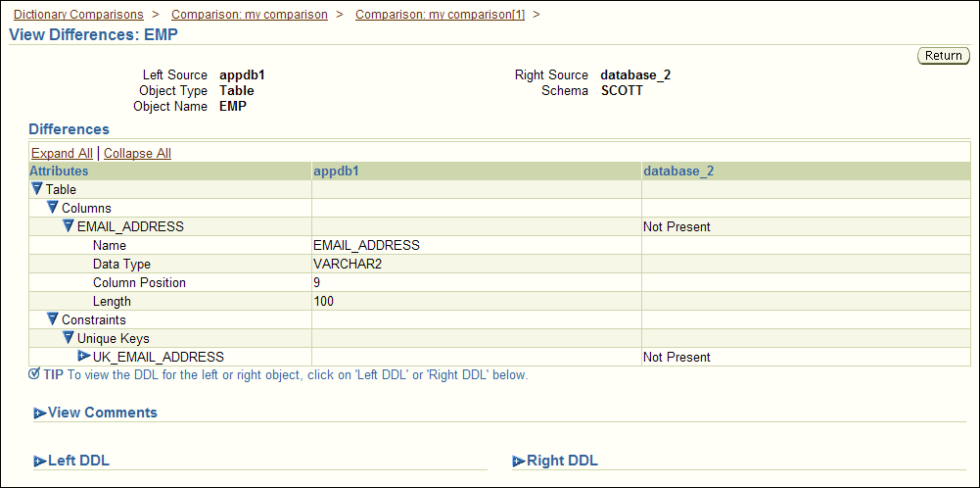Collapse the Constraints node triangle
This screenshot has width=980, height=488.
click(x=53, y=319)
